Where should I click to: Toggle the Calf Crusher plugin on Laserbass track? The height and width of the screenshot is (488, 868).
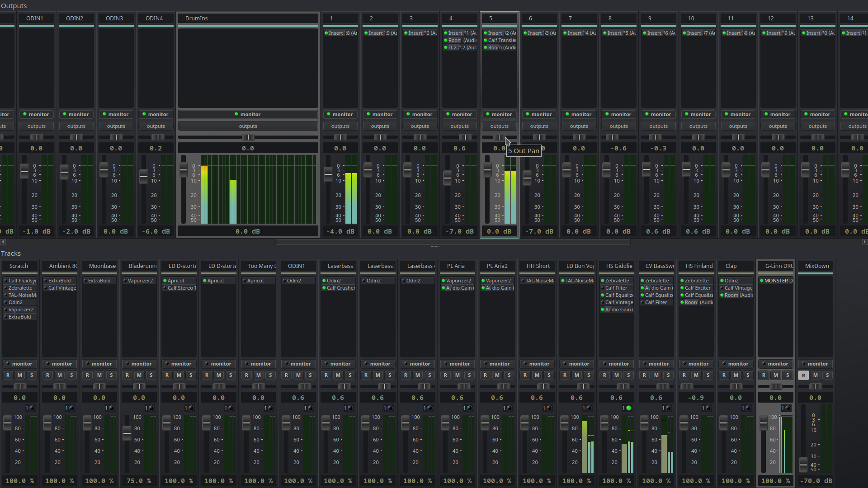pos(324,288)
